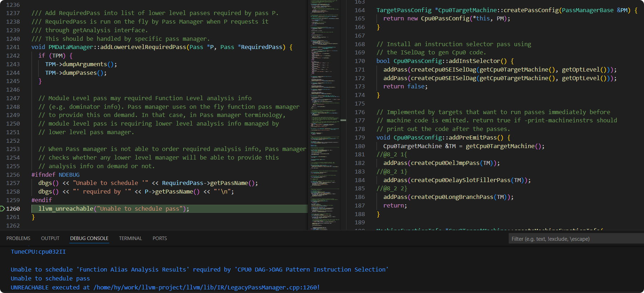Image resolution: width=644 pixels, height=293 pixels.
Task: Click the addLowerLevelRequiredPass function name
Action: pos(143,47)
